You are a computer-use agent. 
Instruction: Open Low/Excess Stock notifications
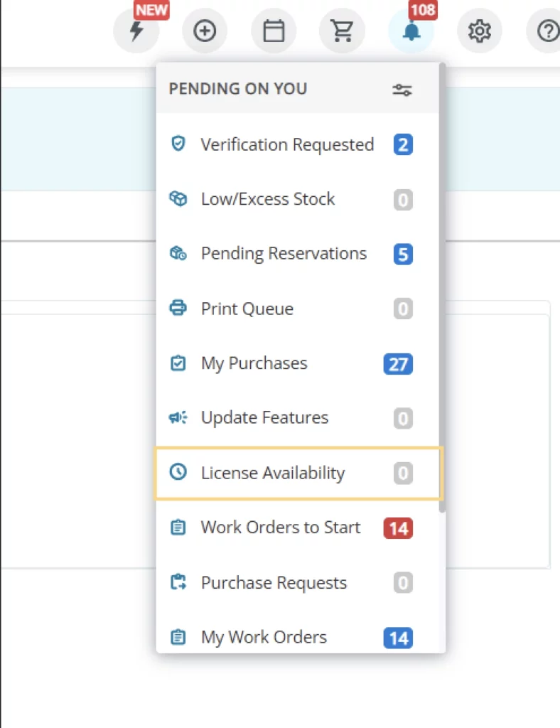pos(267,200)
